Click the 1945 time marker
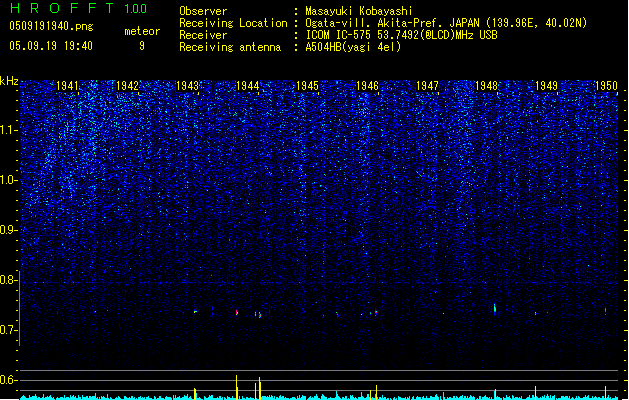This screenshot has width=629, height=400. [x=307, y=86]
